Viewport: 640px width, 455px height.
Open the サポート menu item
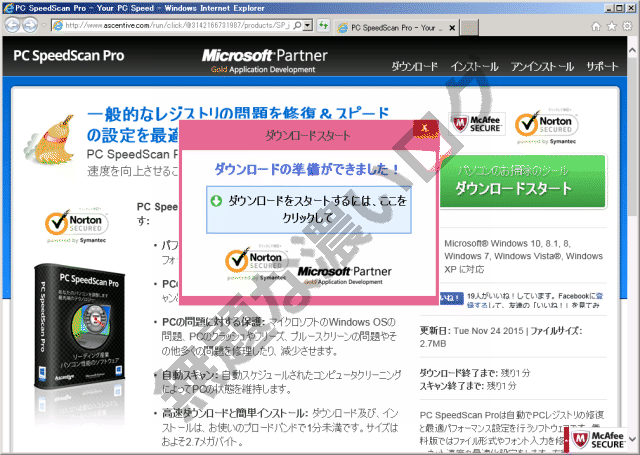602,66
